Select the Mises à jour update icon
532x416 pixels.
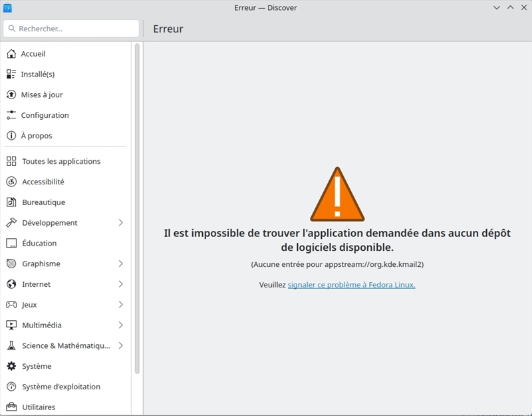coord(11,95)
